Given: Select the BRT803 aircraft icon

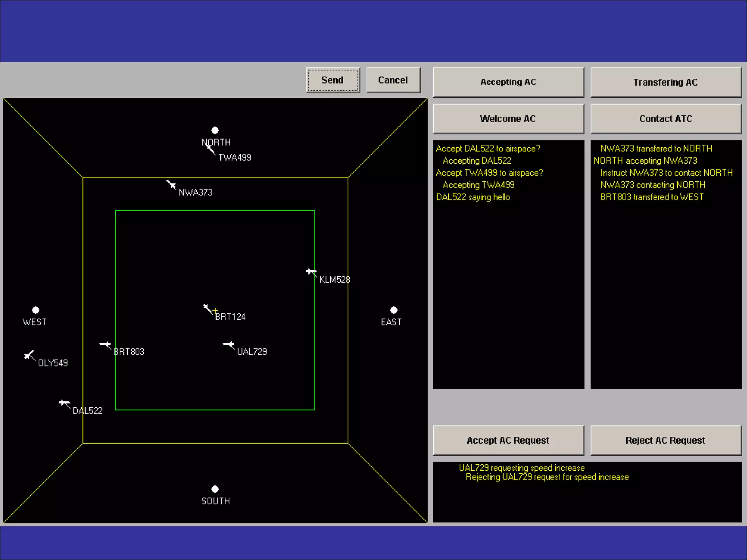Looking at the screenshot, I should [105, 344].
